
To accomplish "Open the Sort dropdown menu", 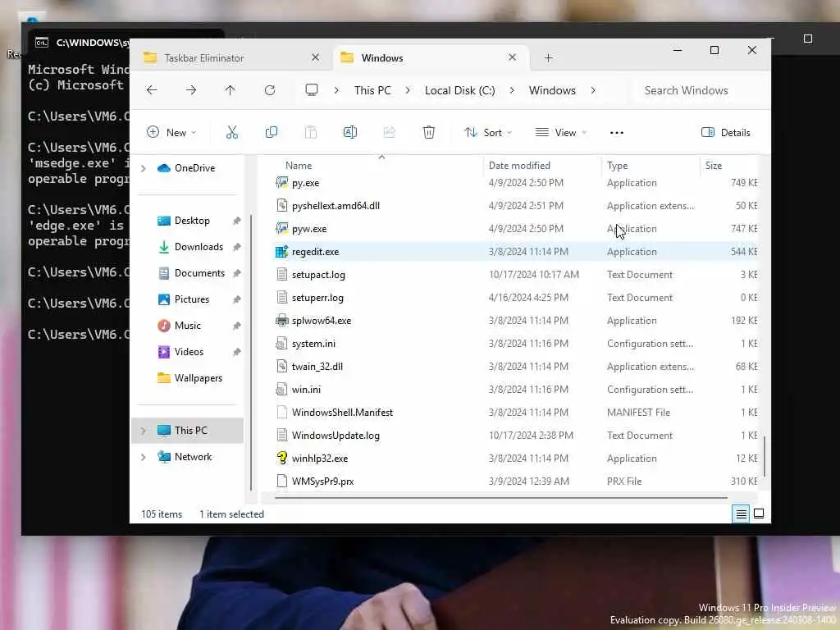I will (x=488, y=132).
